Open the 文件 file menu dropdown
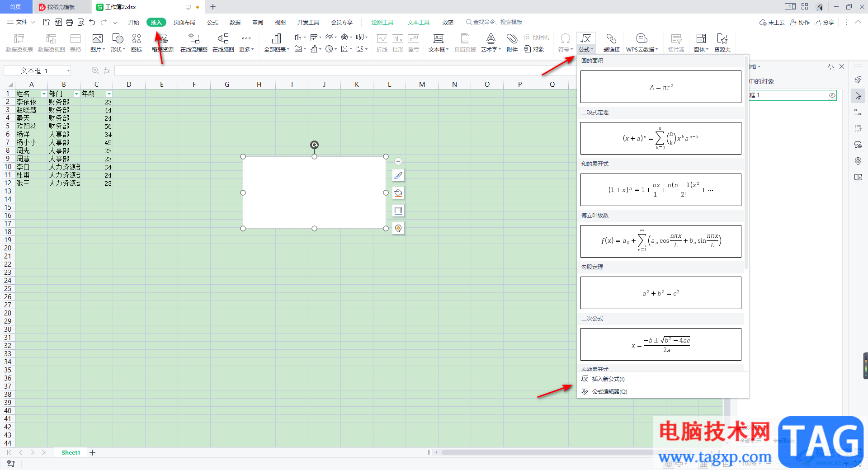Screen dimensions: 868x470 pyautogui.click(x=21, y=22)
